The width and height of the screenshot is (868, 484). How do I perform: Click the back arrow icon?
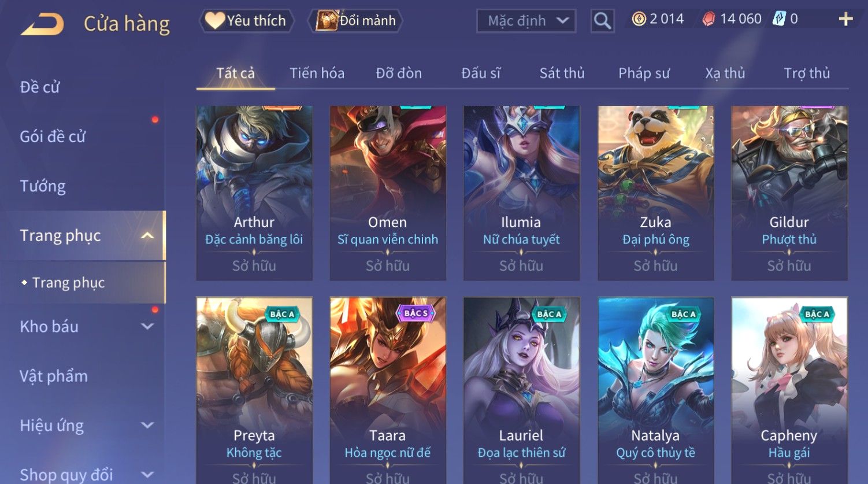tap(42, 24)
